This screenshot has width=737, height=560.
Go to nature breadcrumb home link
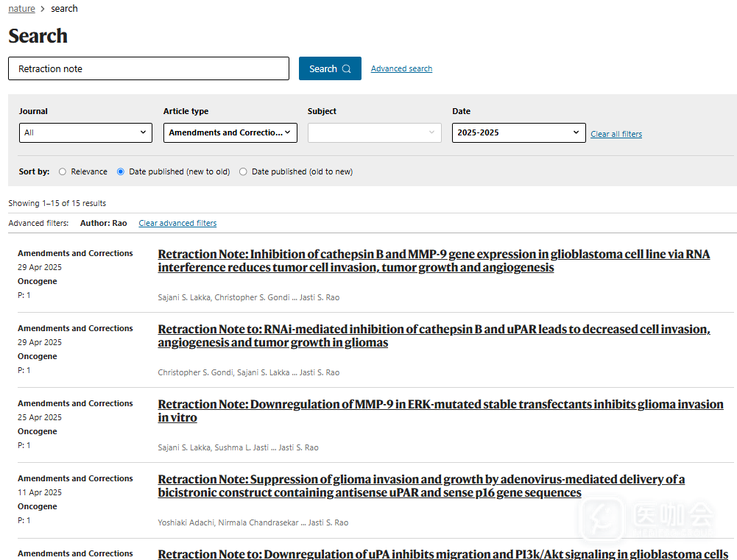pos(21,9)
